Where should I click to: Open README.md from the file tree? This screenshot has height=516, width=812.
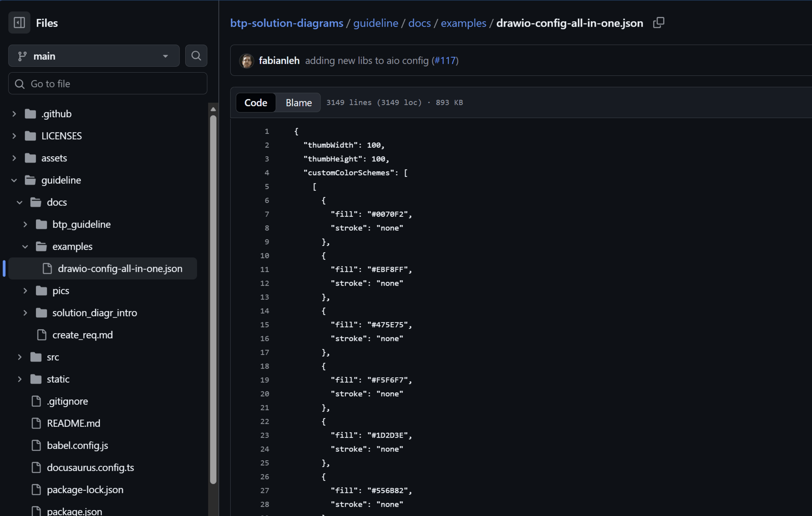tap(73, 423)
